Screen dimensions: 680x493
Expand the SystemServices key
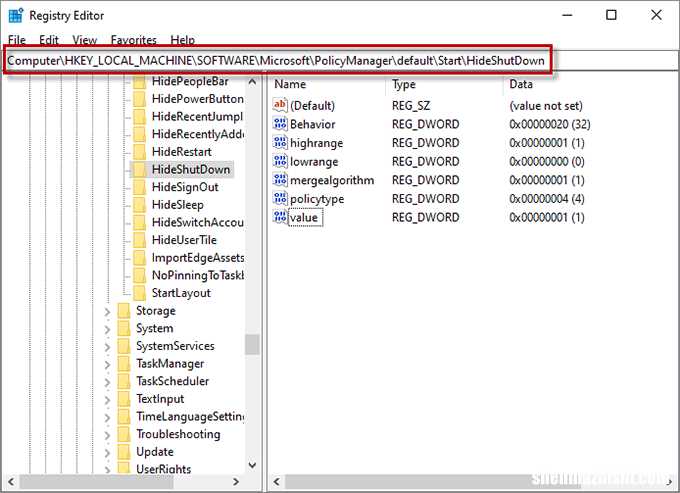coord(107,347)
